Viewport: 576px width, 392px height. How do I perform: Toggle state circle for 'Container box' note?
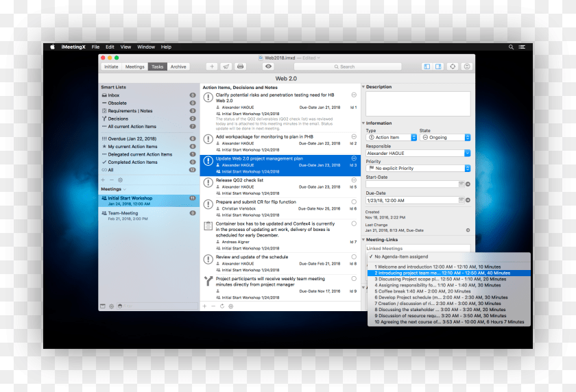354,223
